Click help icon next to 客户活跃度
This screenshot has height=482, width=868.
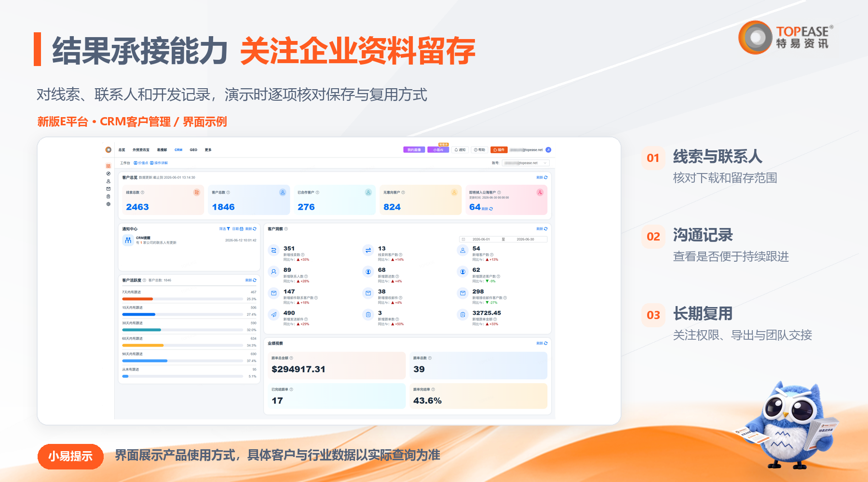(144, 280)
